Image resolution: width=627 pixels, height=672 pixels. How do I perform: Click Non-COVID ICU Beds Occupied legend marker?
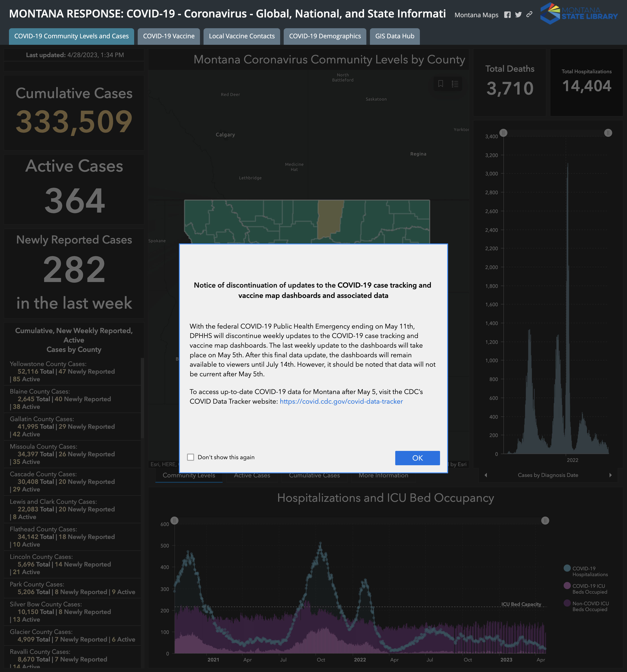(567, 603)
